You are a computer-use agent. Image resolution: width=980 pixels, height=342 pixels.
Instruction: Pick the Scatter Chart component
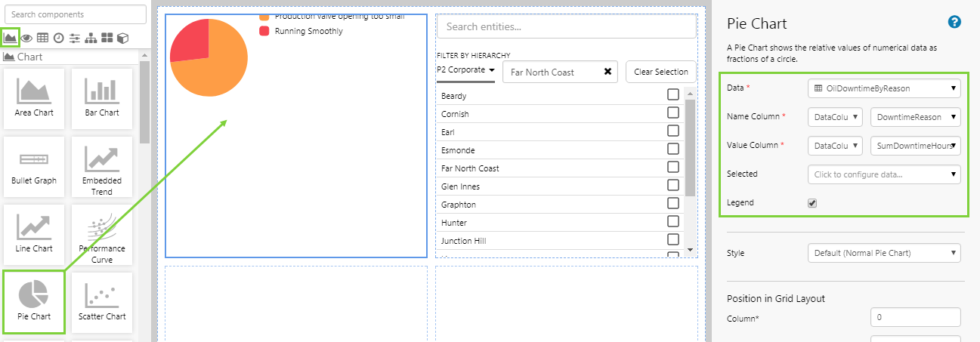click(102, 302)
